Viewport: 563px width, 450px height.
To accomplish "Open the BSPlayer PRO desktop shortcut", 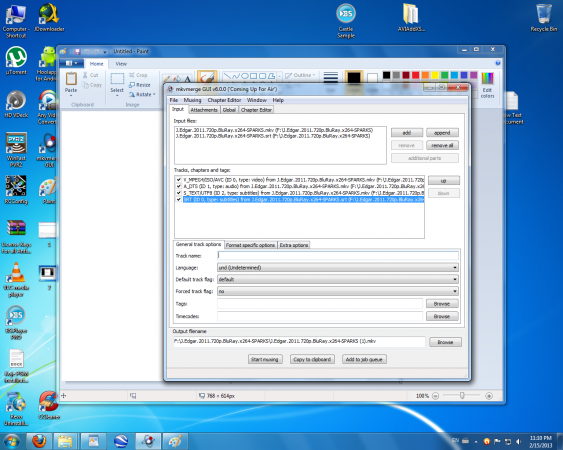I will coord(16,323).
